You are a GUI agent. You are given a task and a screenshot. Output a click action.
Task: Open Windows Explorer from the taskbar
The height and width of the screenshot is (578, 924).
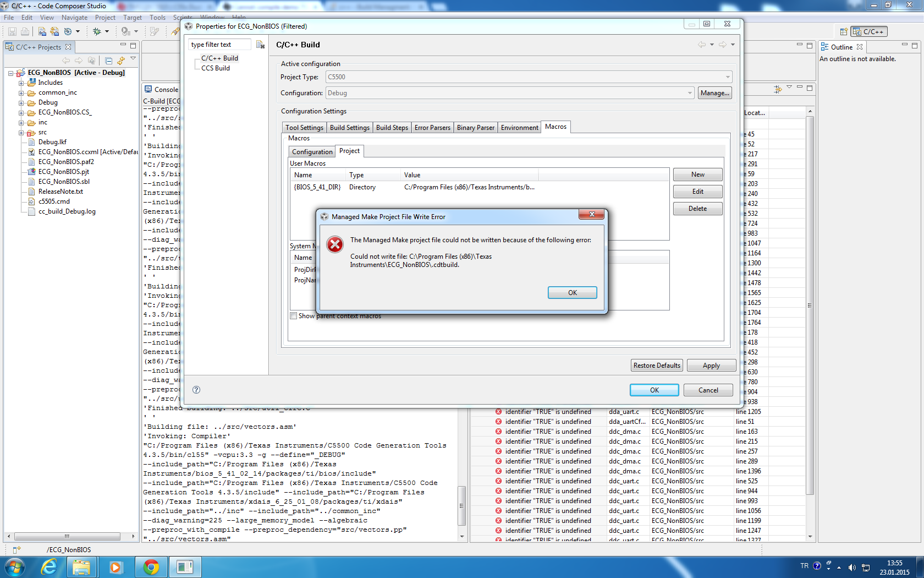[x=81, y=566]
